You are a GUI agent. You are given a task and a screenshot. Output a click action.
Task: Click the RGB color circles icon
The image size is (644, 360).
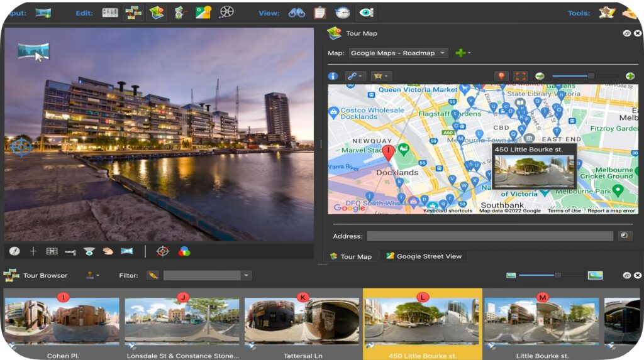coord(184,251)
